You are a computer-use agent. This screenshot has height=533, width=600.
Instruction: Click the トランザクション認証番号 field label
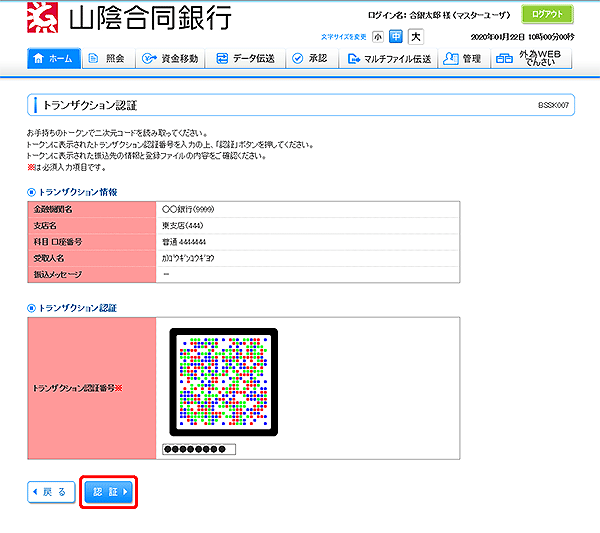77,388
